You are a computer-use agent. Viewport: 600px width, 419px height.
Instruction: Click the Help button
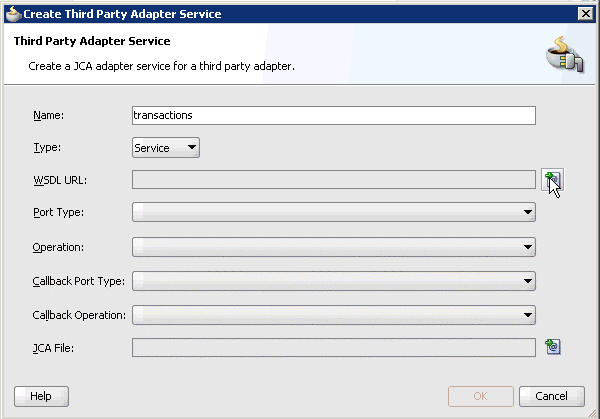[x=41, y=396]
